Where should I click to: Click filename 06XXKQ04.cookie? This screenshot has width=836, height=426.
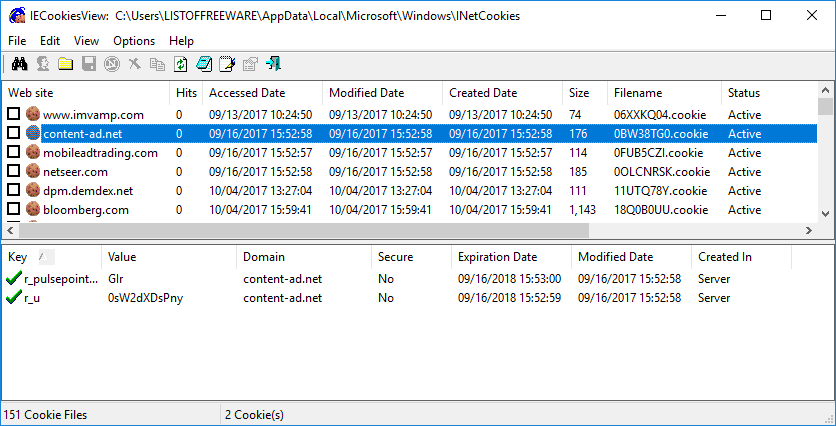[x=660, y=115]
